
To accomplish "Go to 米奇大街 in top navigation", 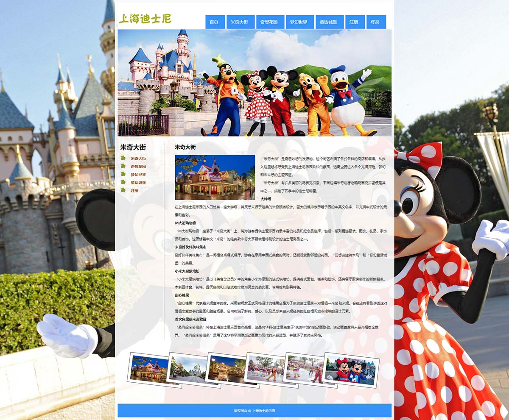I will coord(241,22).
